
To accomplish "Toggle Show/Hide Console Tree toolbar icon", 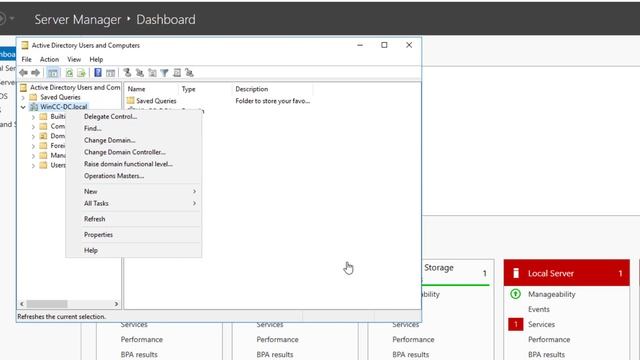I will point(53,73).
